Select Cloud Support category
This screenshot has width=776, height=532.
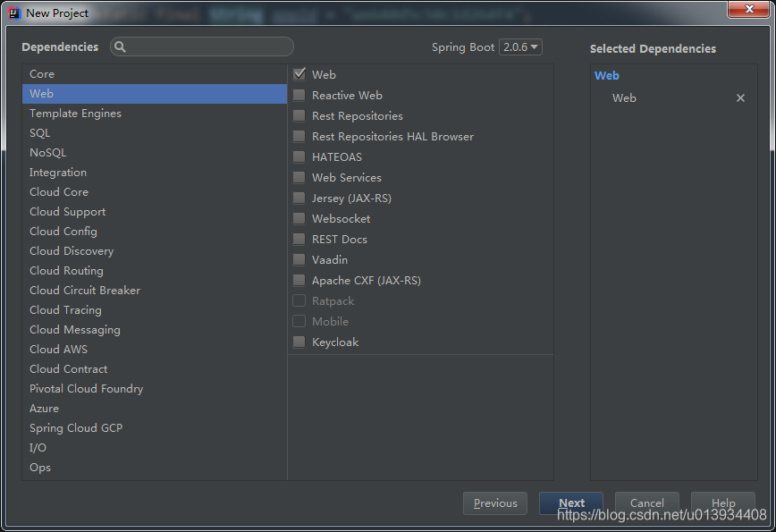(155, 211)
